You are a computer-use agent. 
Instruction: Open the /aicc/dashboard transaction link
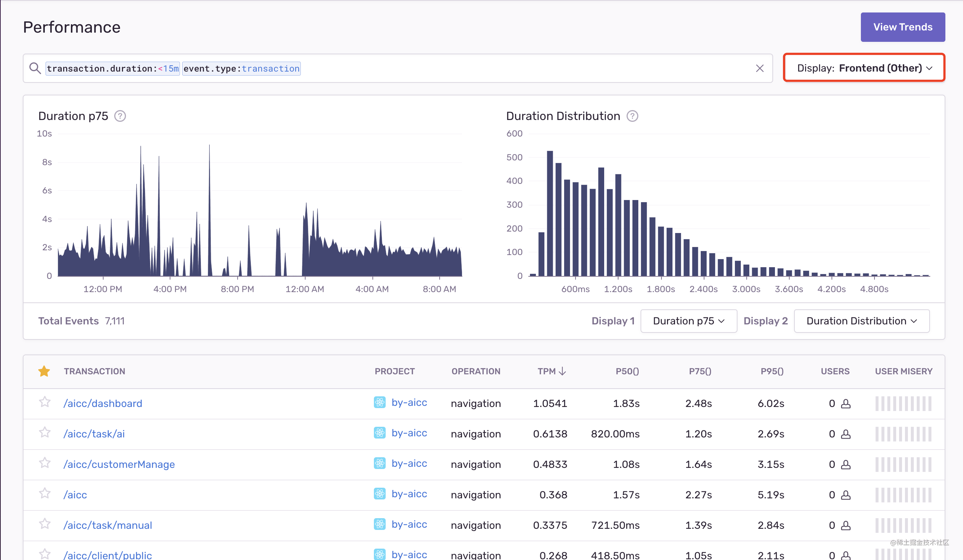[x=103, y=403]
